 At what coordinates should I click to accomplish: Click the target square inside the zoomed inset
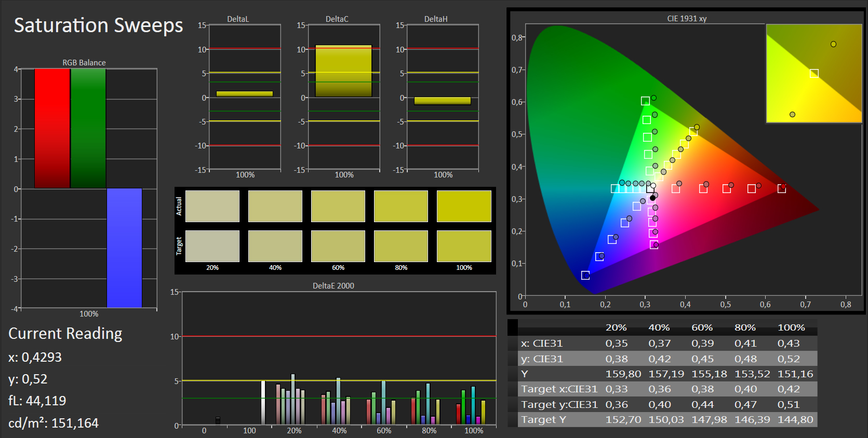pos(814,73)
